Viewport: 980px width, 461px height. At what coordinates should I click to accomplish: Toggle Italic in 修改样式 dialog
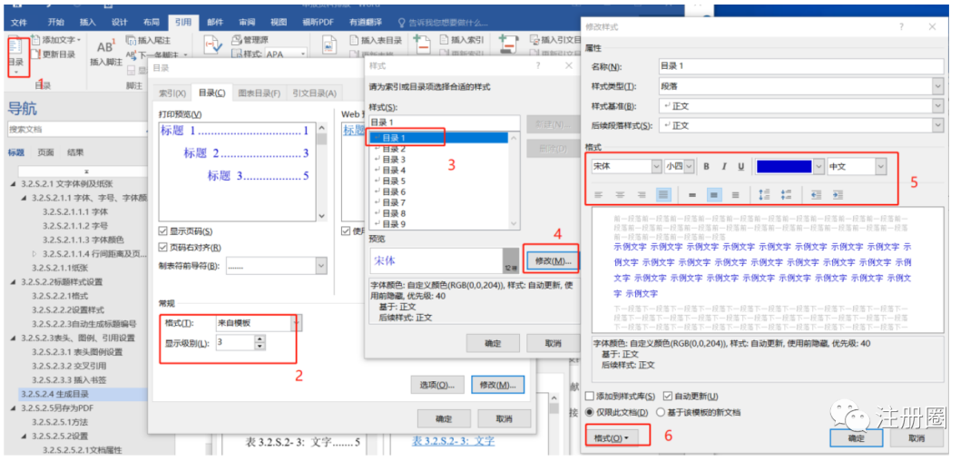click(724, 167)
